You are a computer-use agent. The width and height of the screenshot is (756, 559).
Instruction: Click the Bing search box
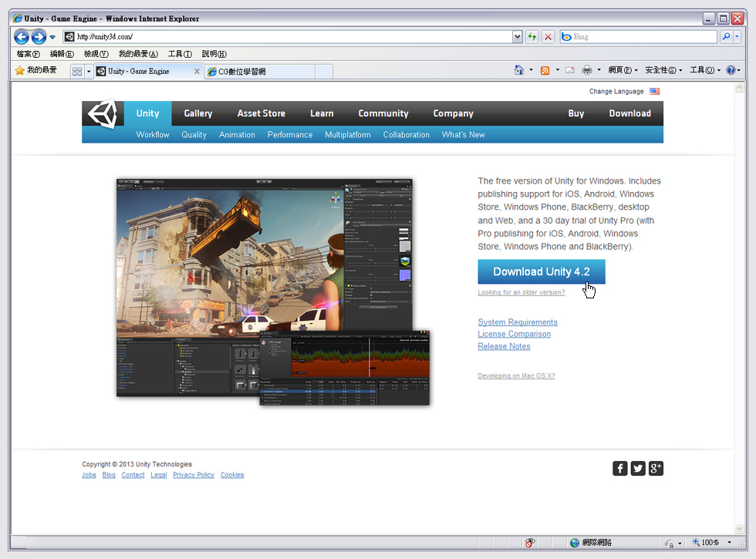click(x=639, y=37)
